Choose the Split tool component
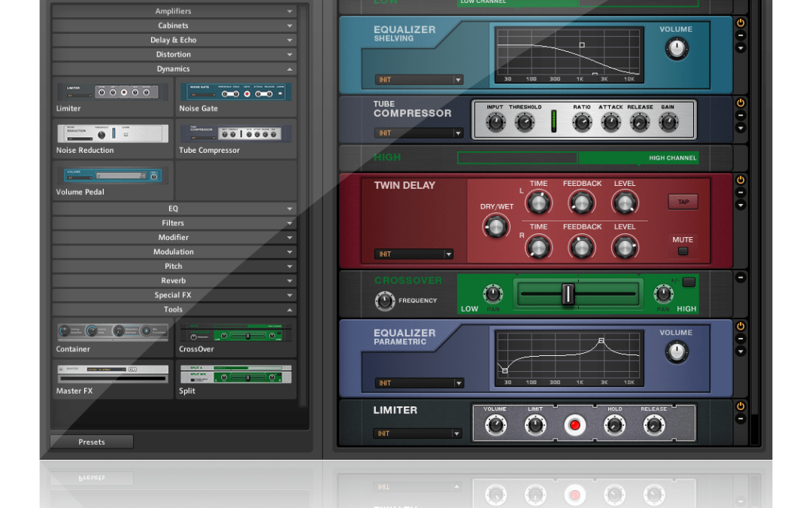 [x=235, y=374]
